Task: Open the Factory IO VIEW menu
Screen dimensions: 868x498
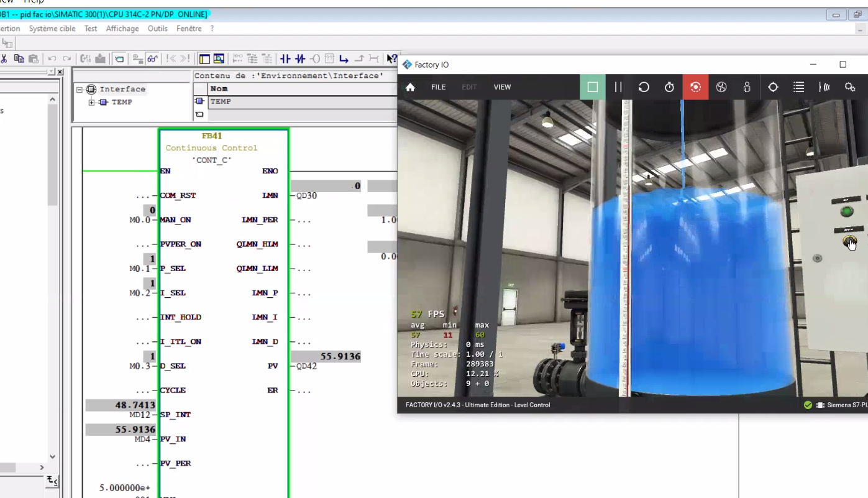Action: 502,87
